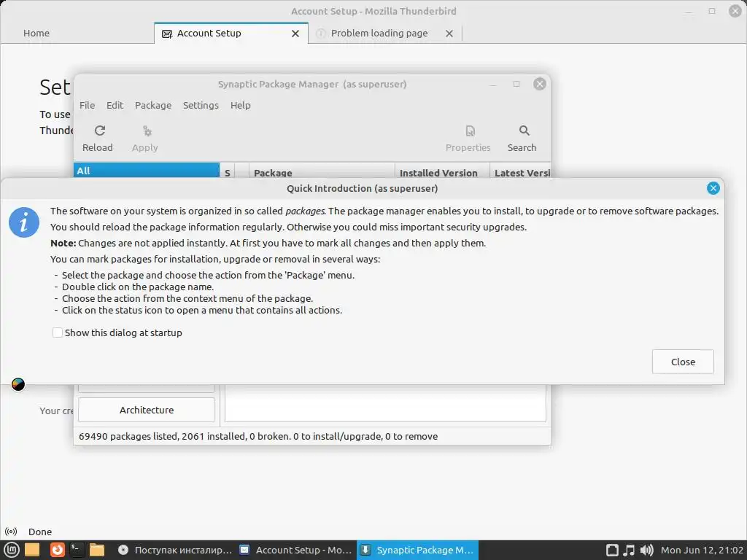
Task: Sort by Installed Version column header
Action: [x=442, y=173]
